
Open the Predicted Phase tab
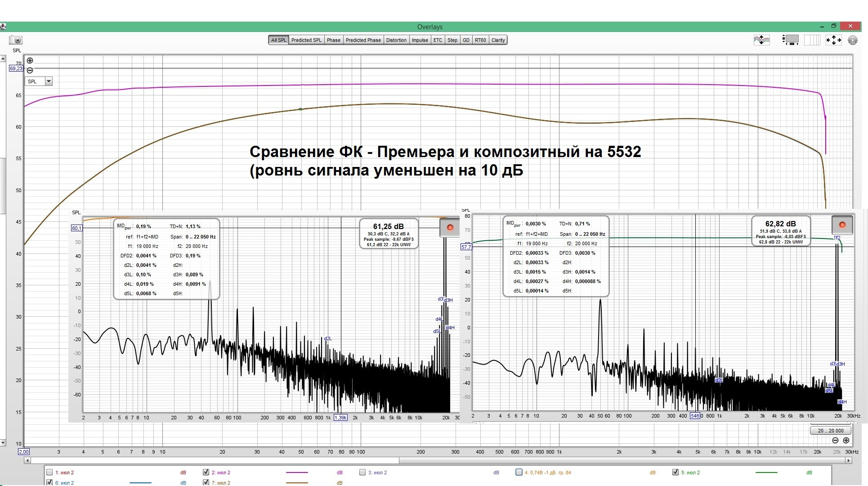[363, 40]
